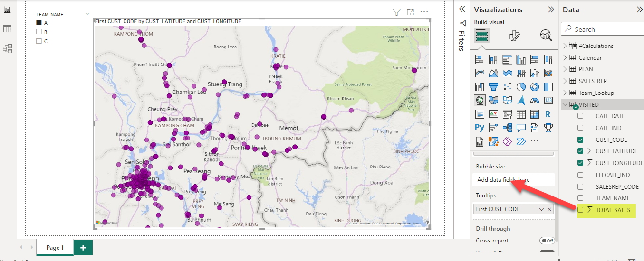644x261 pixels.
Task: Pick the treemap visual
Action: click(548, 87)
